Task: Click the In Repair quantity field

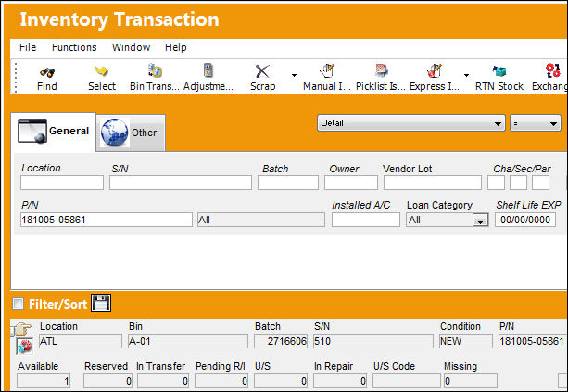Action: [x=340, y=381]
